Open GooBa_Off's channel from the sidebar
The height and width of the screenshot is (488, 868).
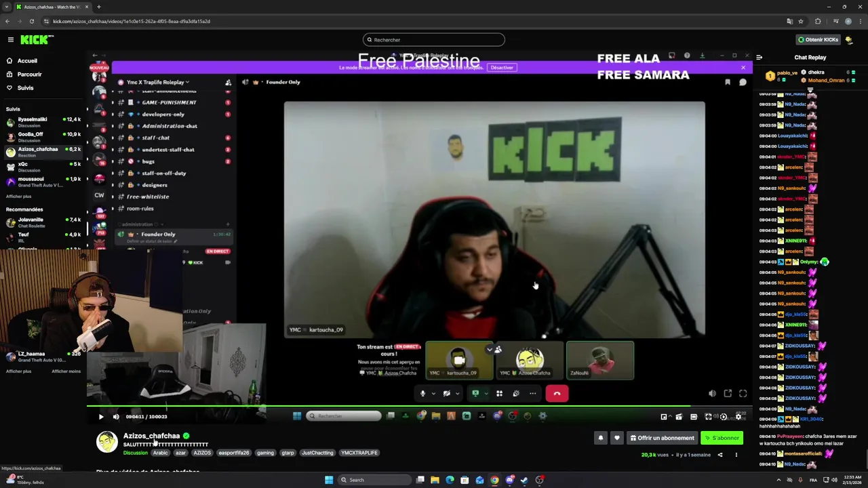click(43, 137)
